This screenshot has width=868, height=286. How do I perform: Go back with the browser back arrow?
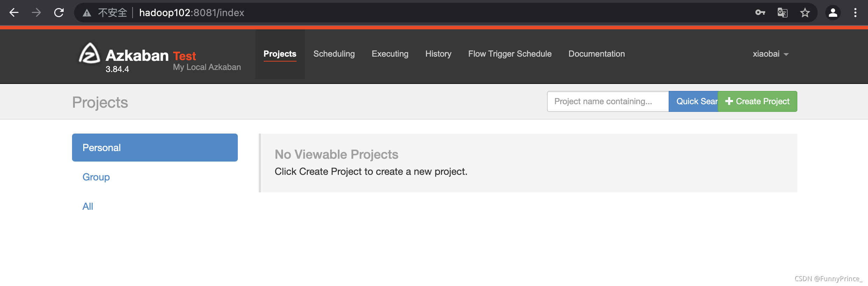pos(14,13)
